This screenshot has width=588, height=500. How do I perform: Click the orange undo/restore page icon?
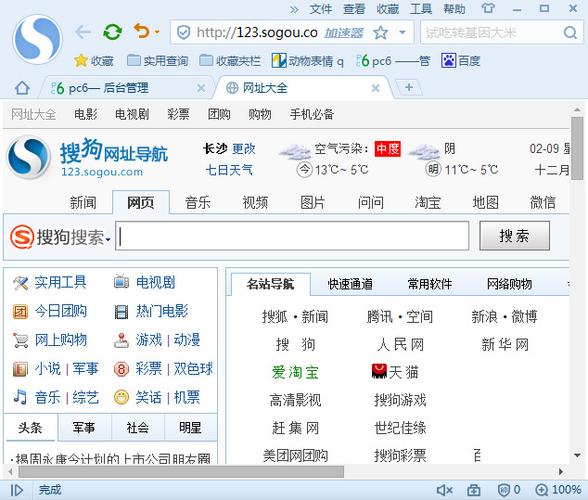point(142,32)
